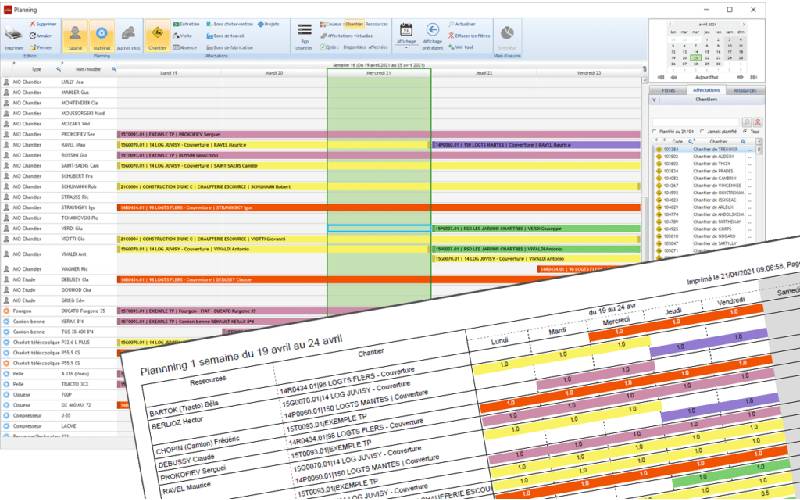Viewport: 800px width, 500px height.
Task: Select the SAINT-SAENS resource row
Action: coord(59,166)
